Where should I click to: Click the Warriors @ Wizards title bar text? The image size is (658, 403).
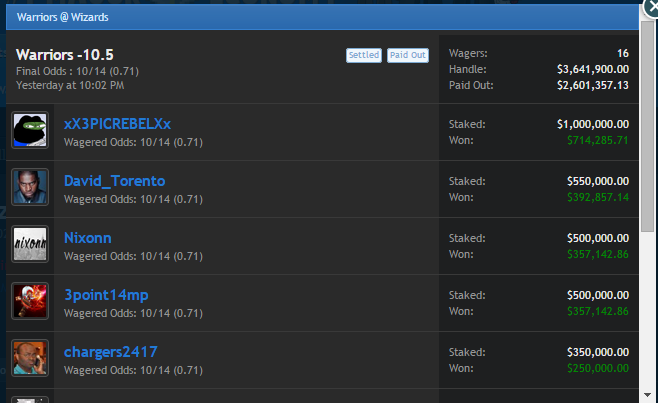tap(63, 17)
